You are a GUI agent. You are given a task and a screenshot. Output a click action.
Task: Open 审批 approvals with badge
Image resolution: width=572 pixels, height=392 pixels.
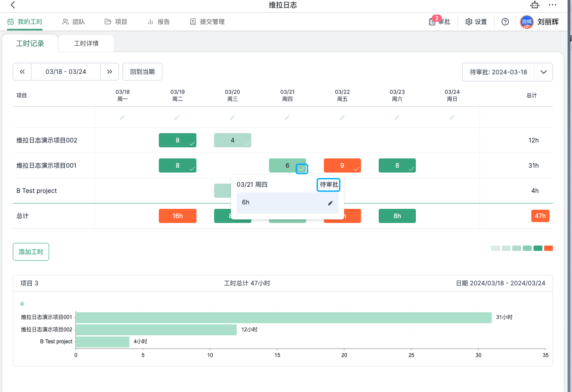tap(440, 22)
